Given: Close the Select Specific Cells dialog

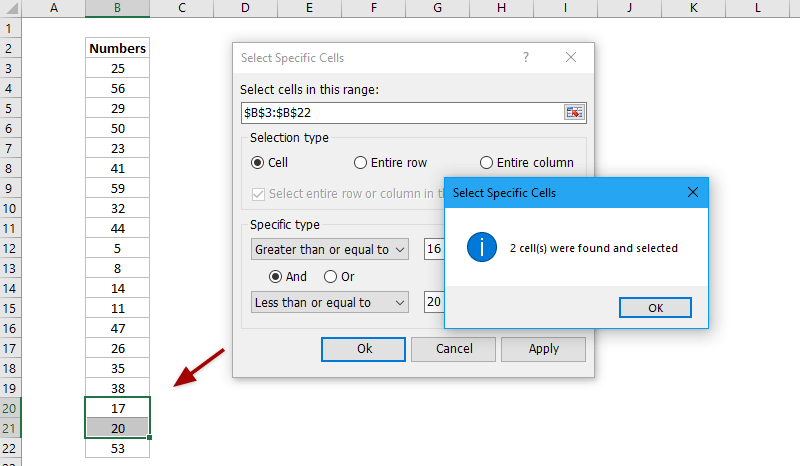Looking at the screenshot, I should point(571,57).
